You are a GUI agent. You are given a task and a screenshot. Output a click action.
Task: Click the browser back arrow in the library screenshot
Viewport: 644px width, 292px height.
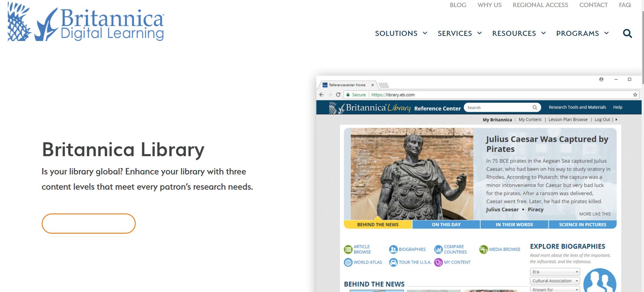pyautogui.click(x=321, y=95)
